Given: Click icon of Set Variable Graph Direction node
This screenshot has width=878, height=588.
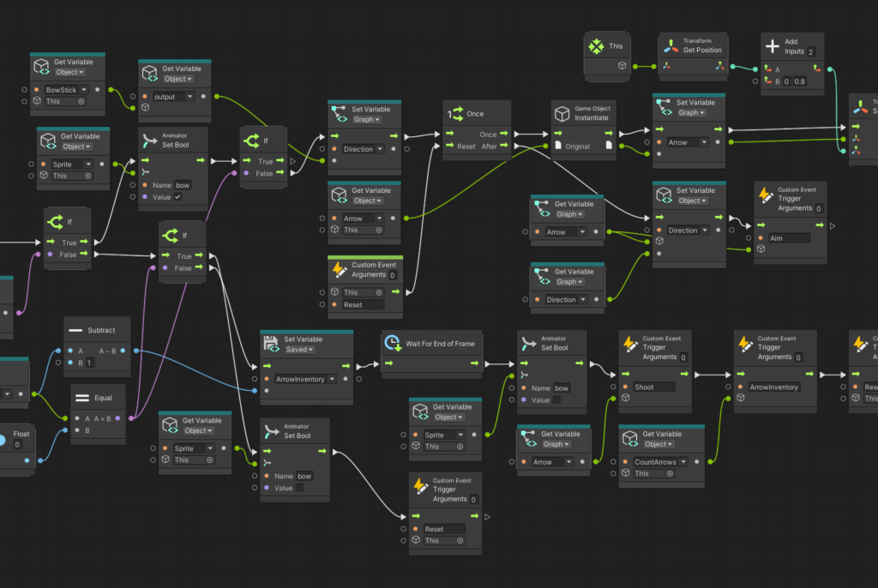Looking at the screenshot, I should pyautogui.click(x=340, y=114).
